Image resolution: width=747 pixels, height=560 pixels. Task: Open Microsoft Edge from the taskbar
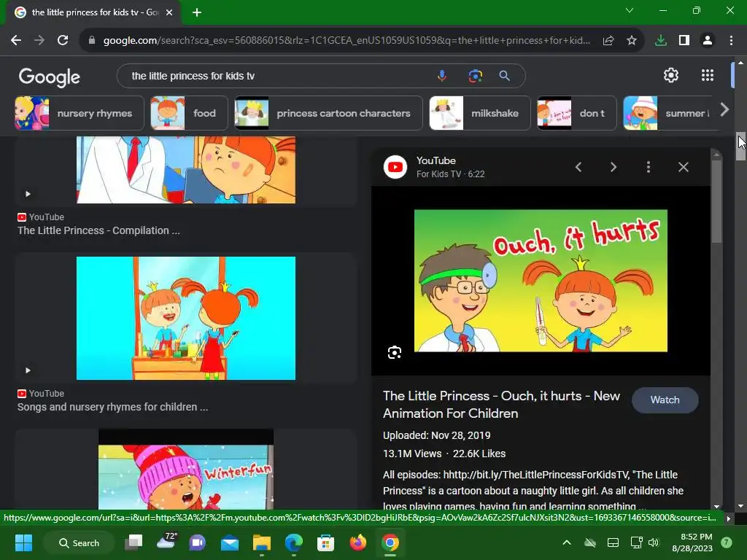pos(293,542)
